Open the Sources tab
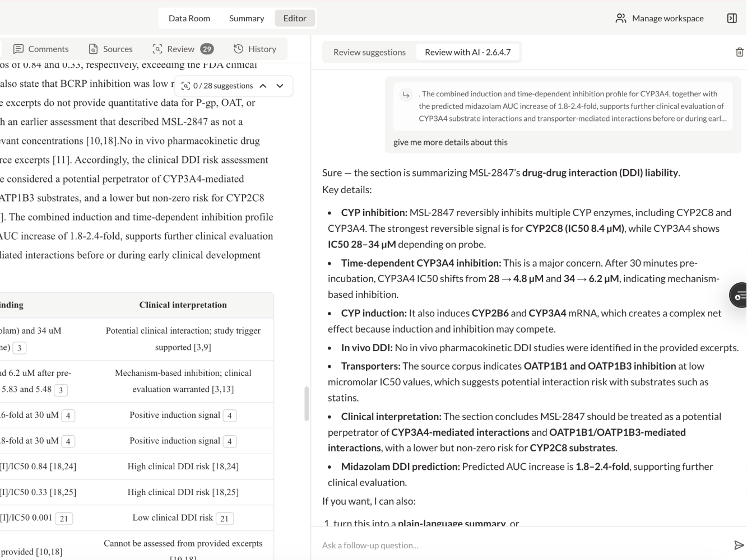This screenshot has width=747, height=560. tap(111, 49)
